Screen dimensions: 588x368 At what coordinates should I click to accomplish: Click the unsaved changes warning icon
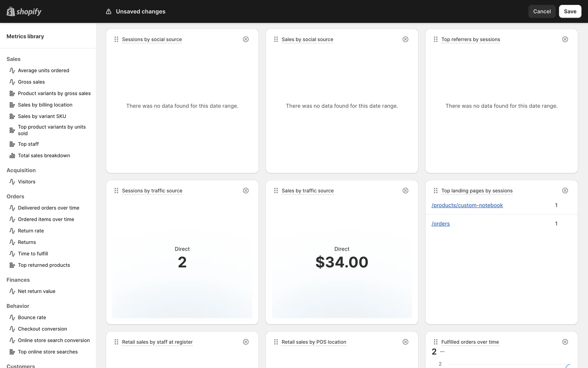[108, 12]
